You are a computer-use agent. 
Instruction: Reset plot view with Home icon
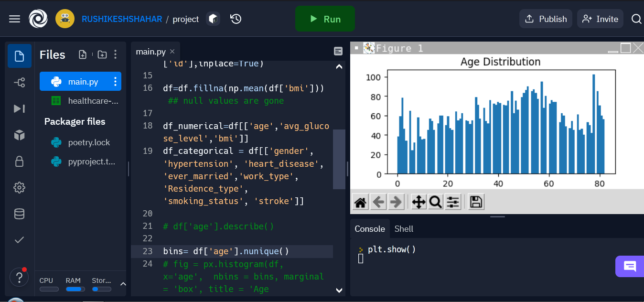pos(361,202)
